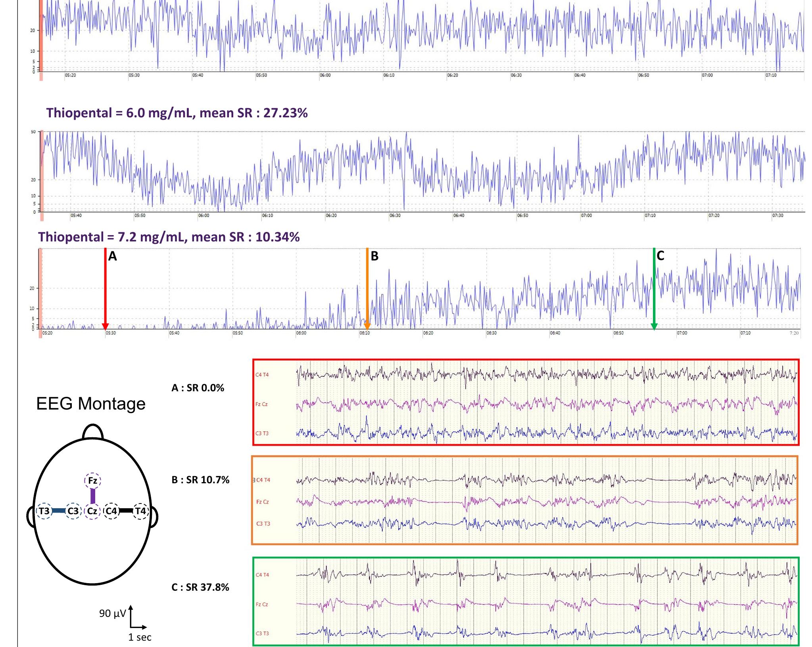Select the C3 electrode on the montage
The image size is (812, 647).
pyautogui.click(x=73, y=511)
